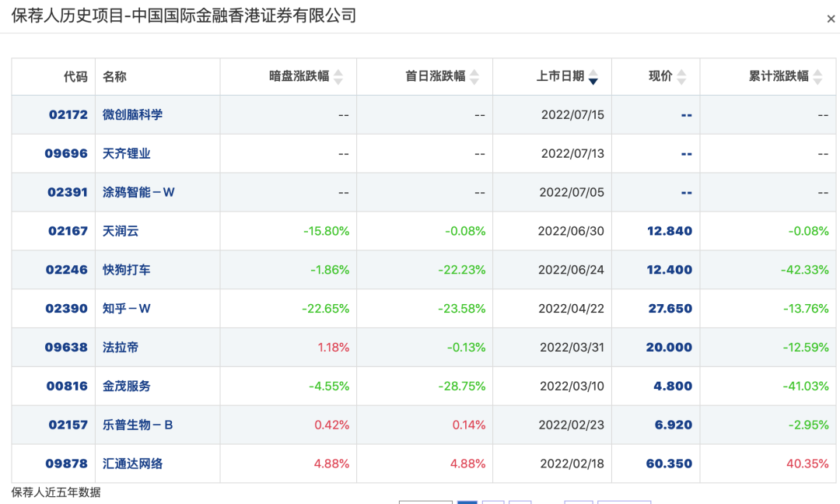Select current price 12.400
This screenshot has width=840, height=504.
click(670, 270)
